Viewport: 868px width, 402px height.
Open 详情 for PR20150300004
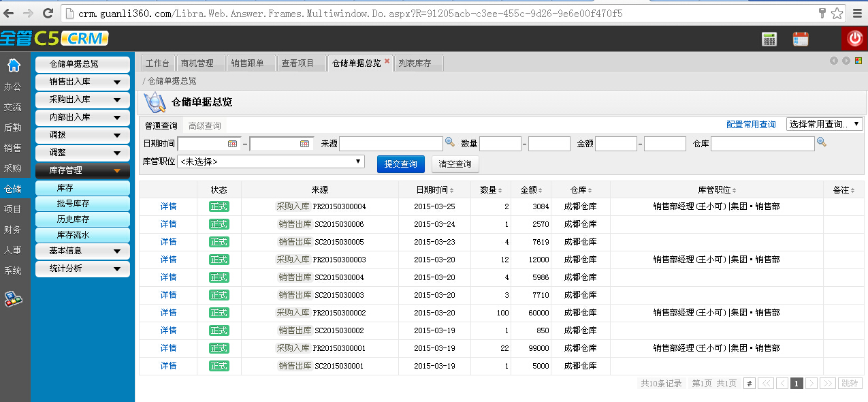coord(168,206)
